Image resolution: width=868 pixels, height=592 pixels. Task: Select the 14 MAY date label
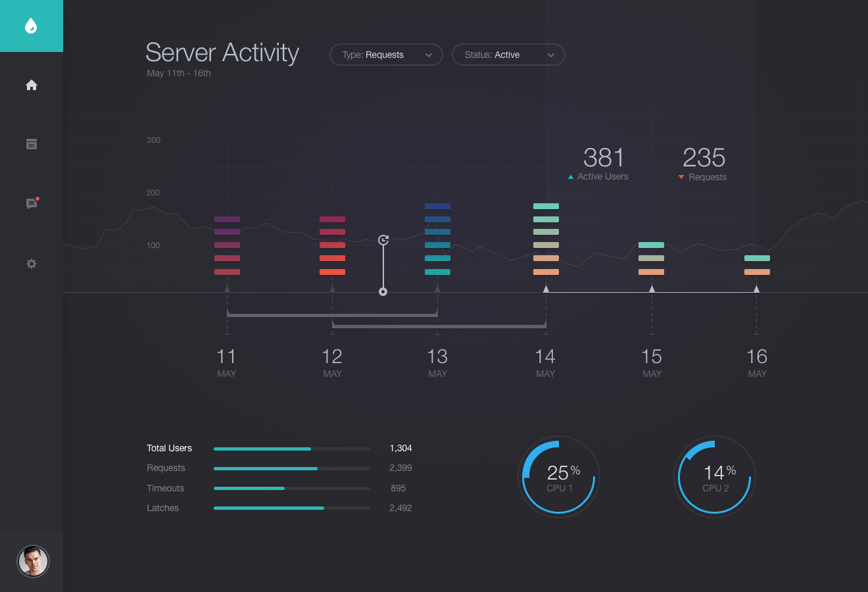coord(545,362)
